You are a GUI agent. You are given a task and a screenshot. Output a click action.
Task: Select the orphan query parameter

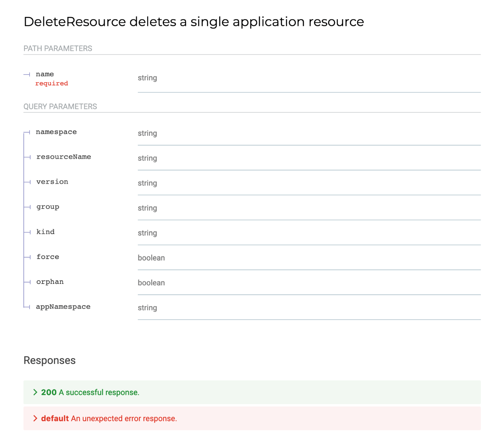(50, 282)
